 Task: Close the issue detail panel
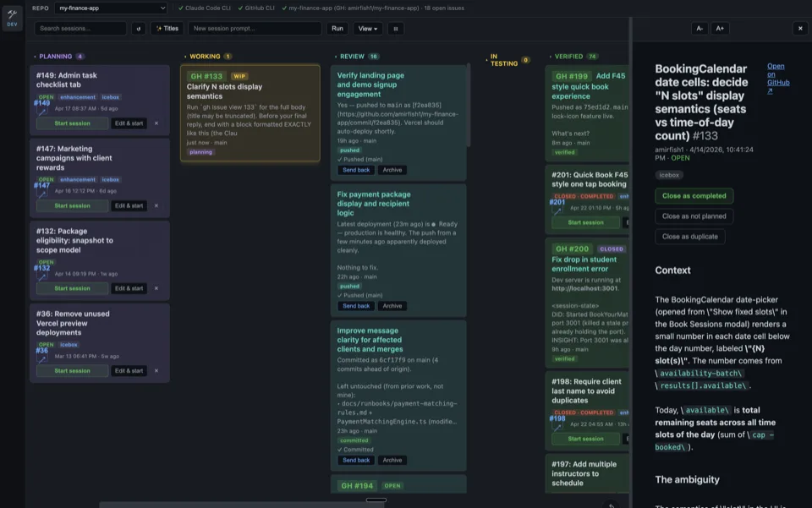pos(800,29)
